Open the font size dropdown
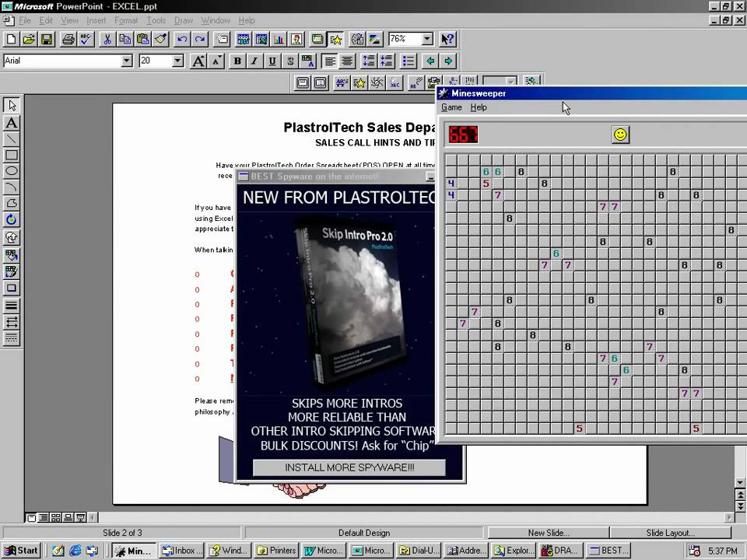This screenshot has width=747, height=560. tap(177, 61)
